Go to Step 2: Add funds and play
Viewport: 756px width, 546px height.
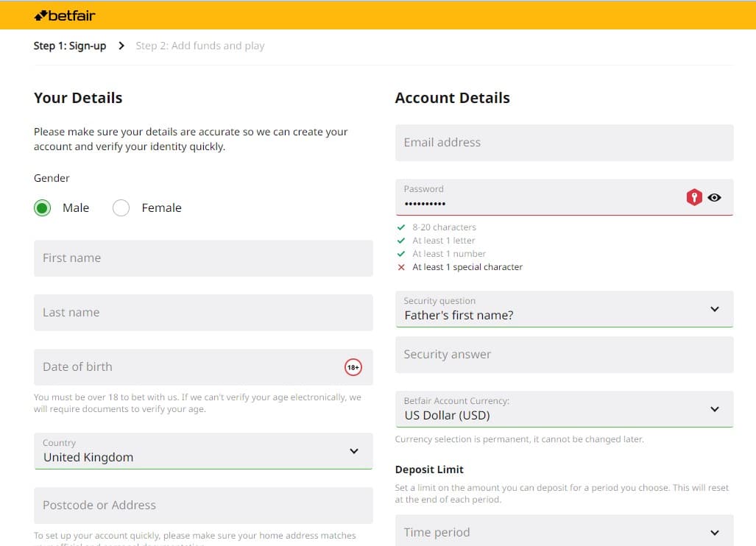pos(200,46)
